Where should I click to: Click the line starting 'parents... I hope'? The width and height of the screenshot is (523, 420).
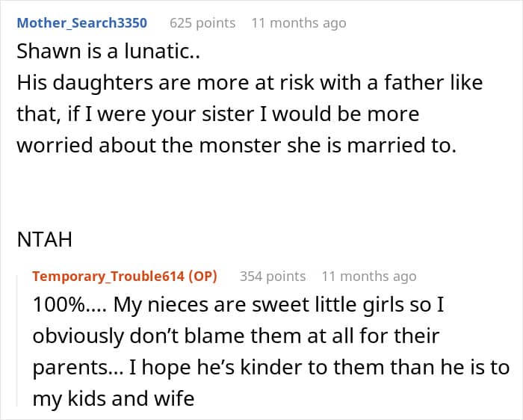270,367
